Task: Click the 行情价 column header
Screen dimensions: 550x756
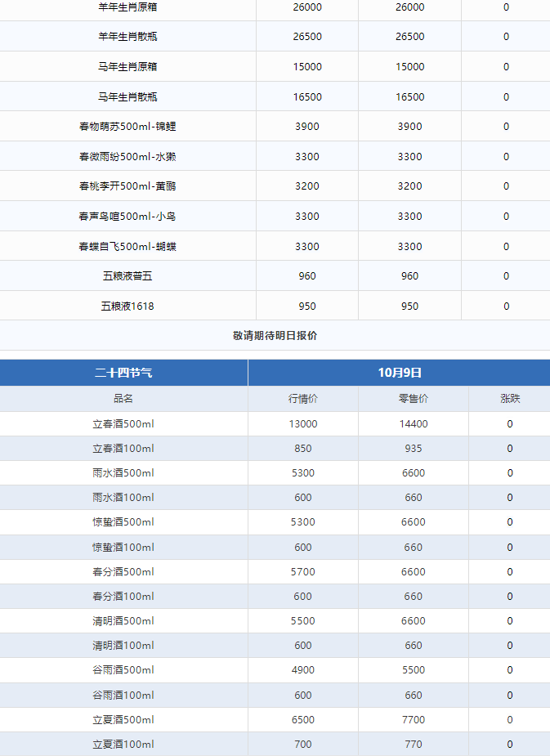Action: click(303, 399)
